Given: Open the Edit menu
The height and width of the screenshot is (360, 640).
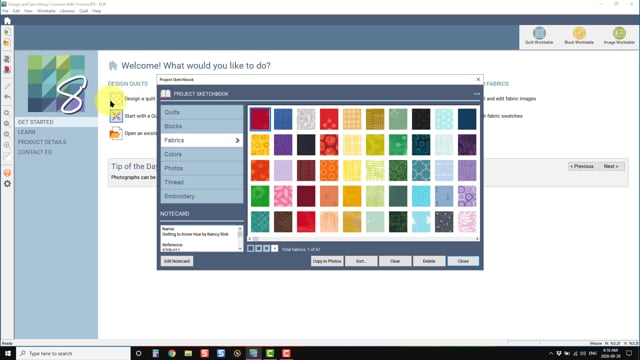Looking at the screenshot, I should coord(16,11).
